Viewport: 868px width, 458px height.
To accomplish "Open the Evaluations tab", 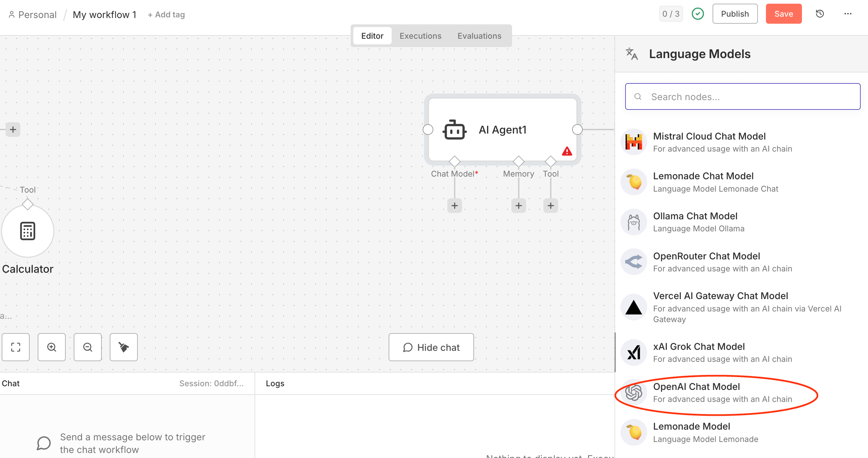I will 479,36.
